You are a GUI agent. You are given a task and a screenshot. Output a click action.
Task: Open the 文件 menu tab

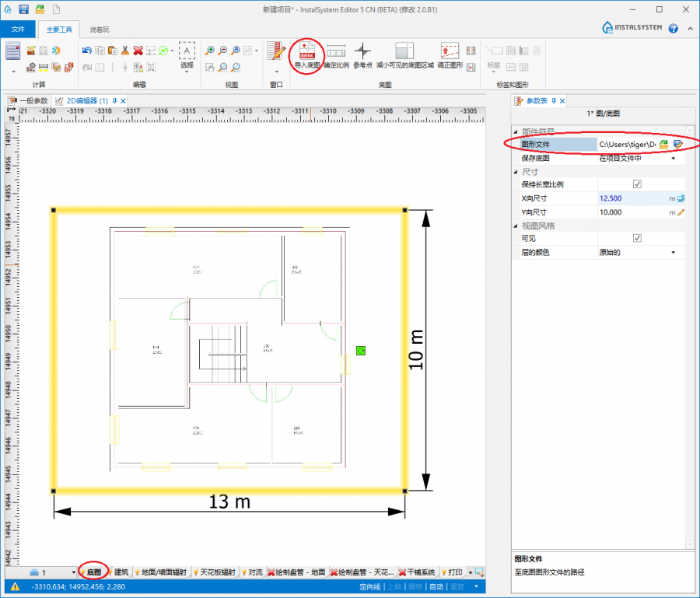(x=18, y=30)
